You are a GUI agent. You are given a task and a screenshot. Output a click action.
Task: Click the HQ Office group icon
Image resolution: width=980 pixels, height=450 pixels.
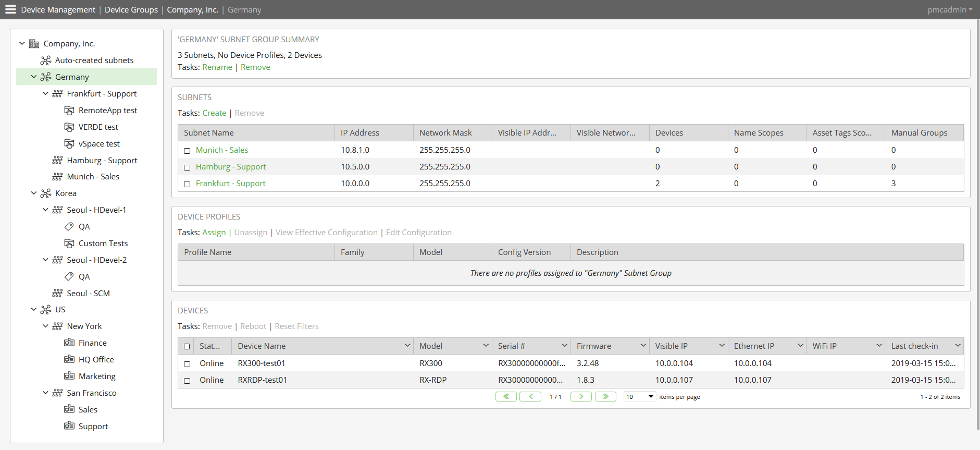click(x=69, y=359)
